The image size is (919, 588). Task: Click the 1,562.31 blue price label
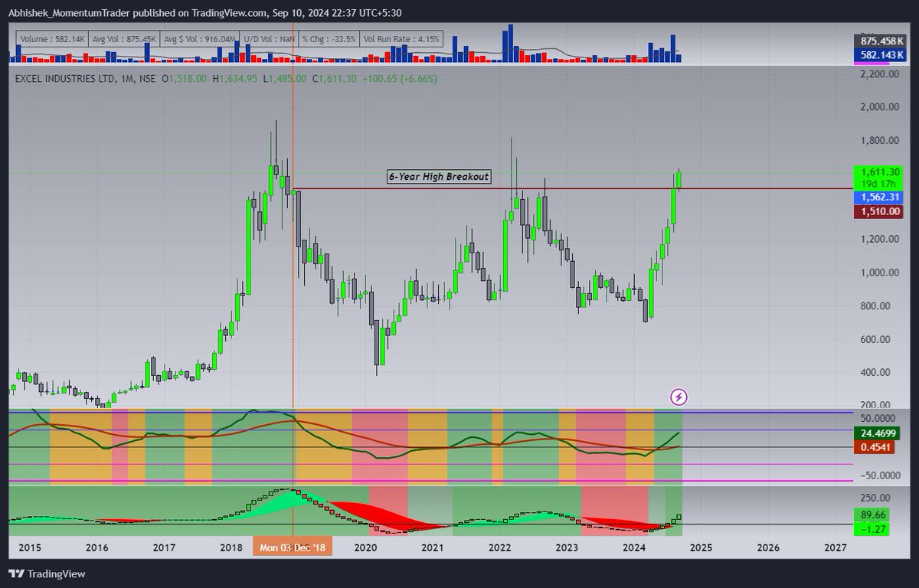tap(878, 198)
